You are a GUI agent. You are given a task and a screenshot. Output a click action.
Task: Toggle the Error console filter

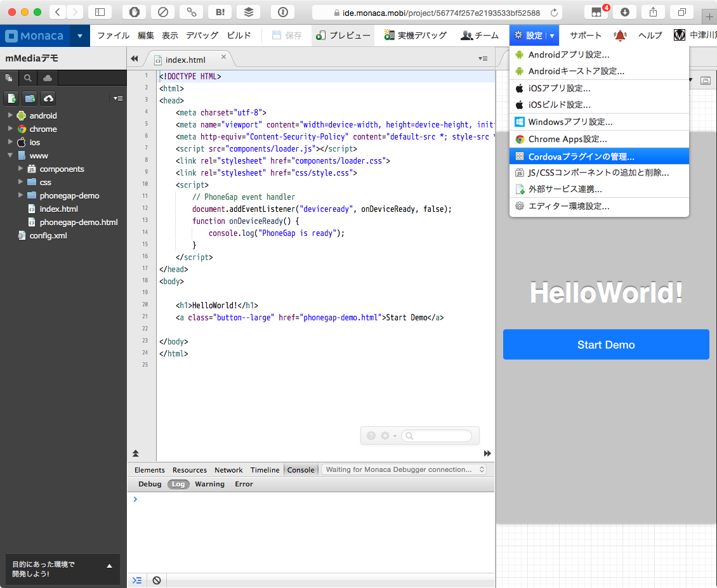pyautogui.click(x=244, y=484)
